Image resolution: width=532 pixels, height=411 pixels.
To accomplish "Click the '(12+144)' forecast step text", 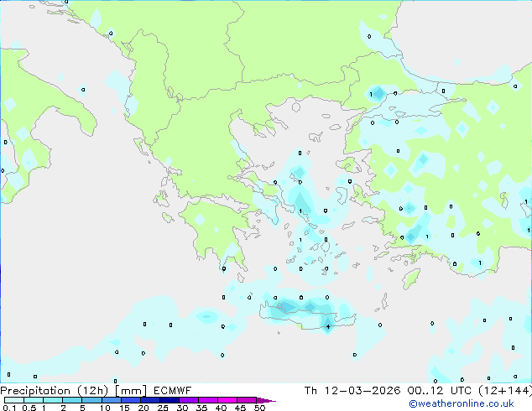I will [505, 391].
